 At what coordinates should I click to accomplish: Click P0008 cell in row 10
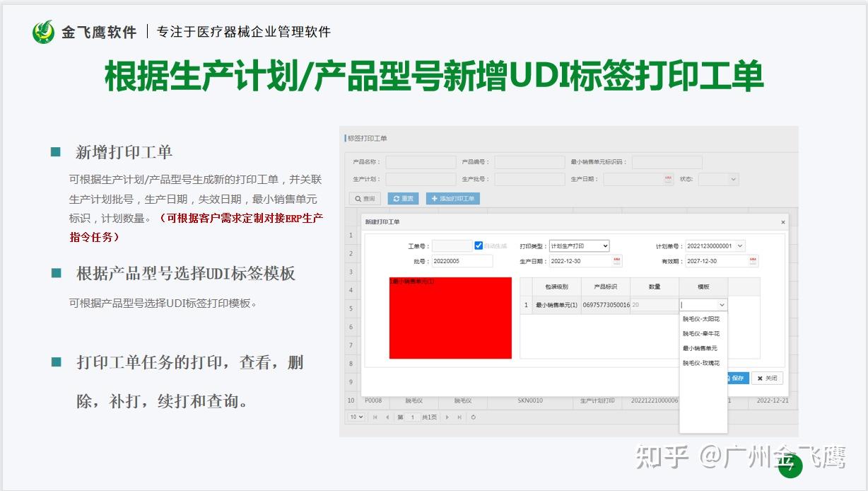point(373,400)
